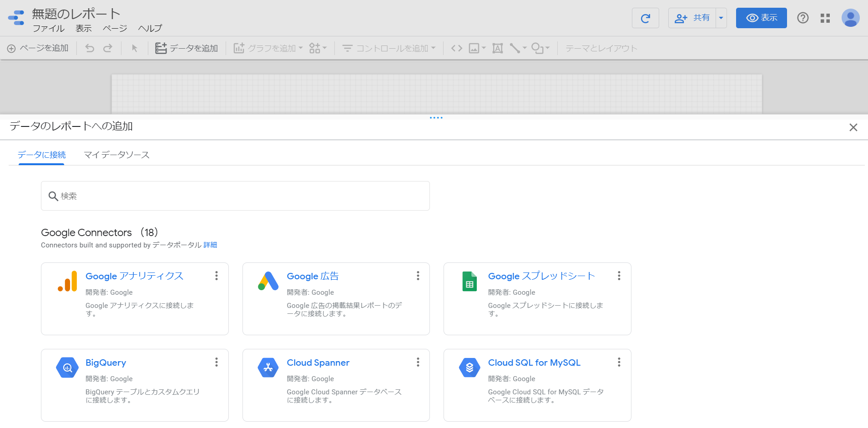Click the report title 無題のレポート
Viewport: 868px width, 428px height.
(x=76, y=14)
